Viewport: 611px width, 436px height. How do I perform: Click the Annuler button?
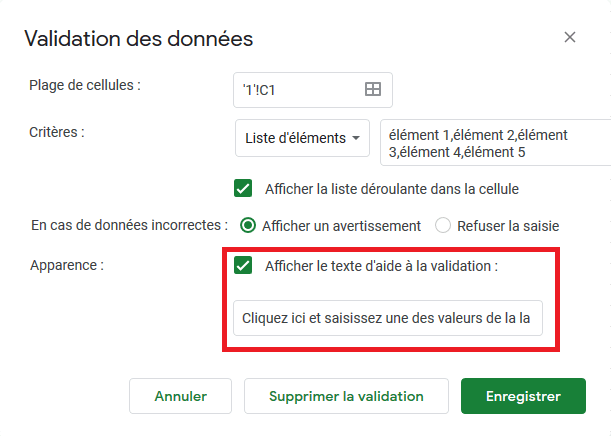tap(180, 396)
